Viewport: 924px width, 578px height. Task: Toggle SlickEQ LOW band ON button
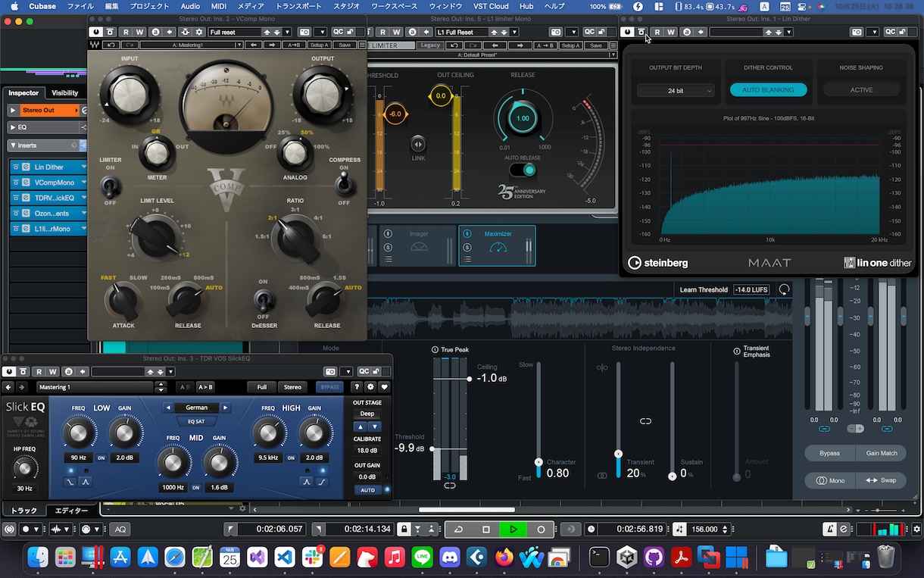coord(101,458)
